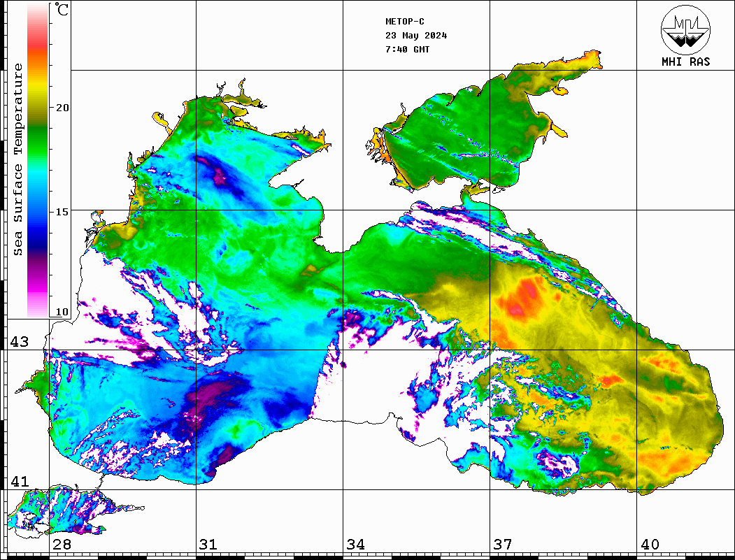Click the temperature color scale bar
The image size is (735, 560).
point(38,160)
